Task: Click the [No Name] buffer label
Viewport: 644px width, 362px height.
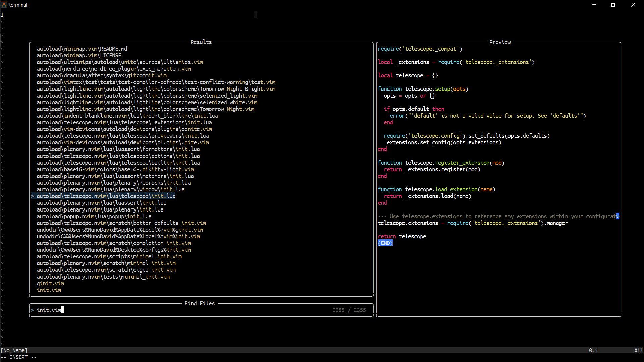Action: [x=14, y=350]
